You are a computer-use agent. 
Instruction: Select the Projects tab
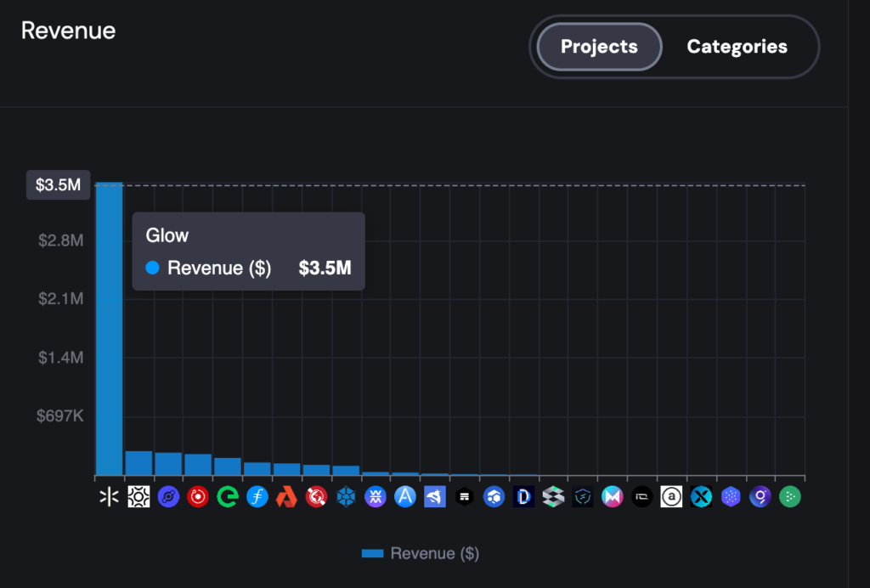point(598,47)
